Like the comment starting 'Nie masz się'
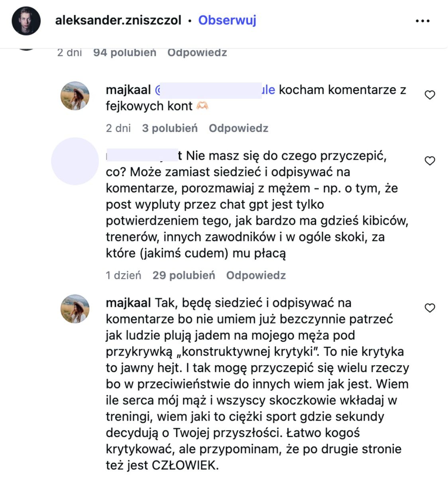This screenshot has height=478, width=448. 430,160
